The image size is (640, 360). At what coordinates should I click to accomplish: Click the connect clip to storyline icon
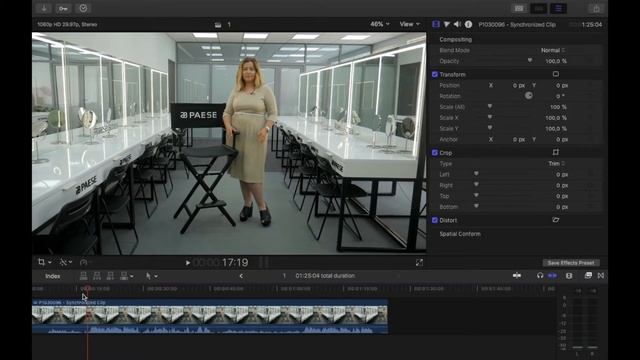pos(83,276)
